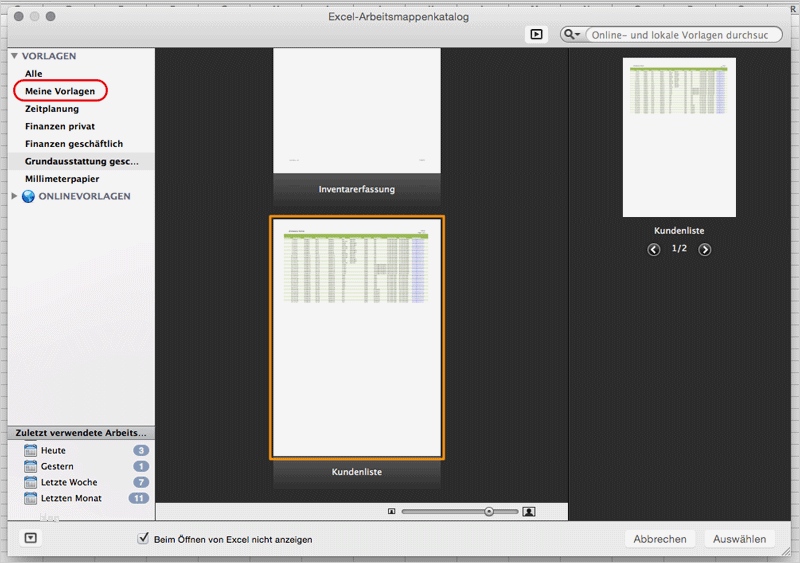Viewport: 800px width, 563px height.
Task: Close the Excel-Arbeitsmappenkatalog window
Action: [x=19, y=16]
